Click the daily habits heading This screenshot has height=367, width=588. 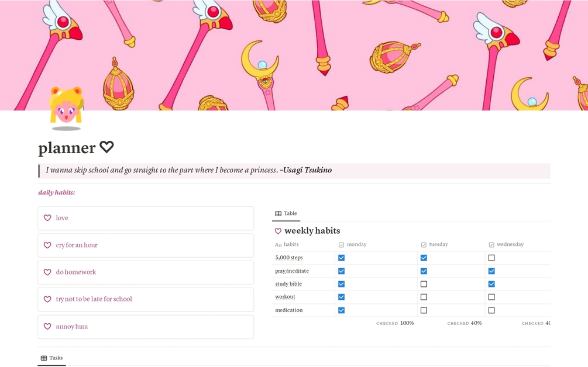point(57,192)
